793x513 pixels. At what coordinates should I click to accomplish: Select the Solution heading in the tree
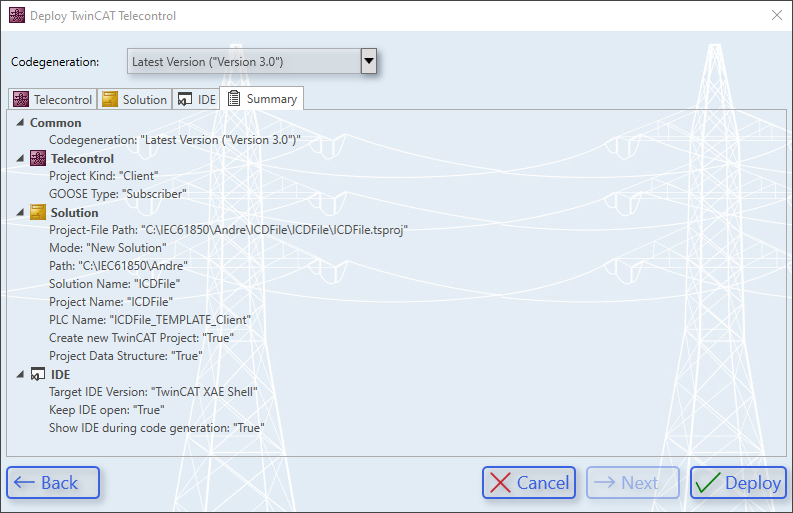(74, 212)
